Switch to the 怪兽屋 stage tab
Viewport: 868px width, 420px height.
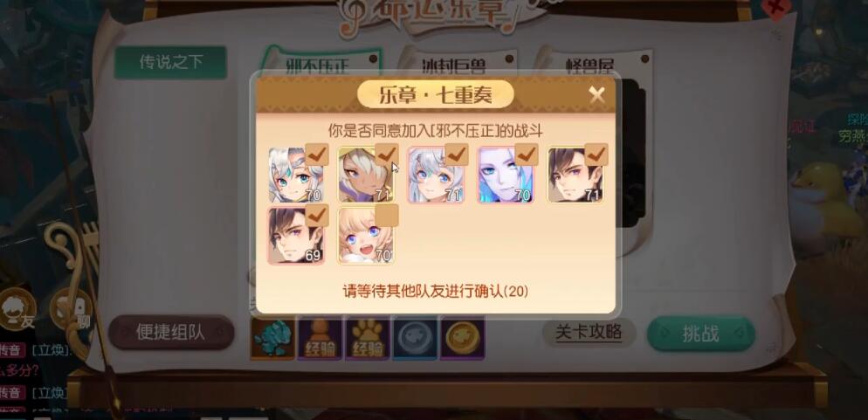590,65
